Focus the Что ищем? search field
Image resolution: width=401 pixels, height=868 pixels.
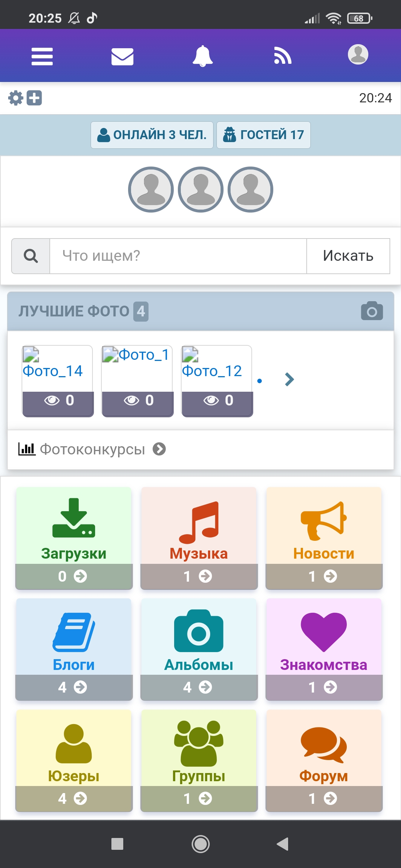178,256
